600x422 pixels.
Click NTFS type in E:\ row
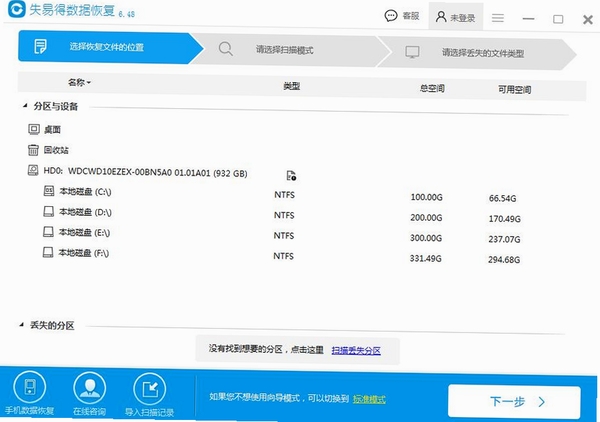pos(284,236)
